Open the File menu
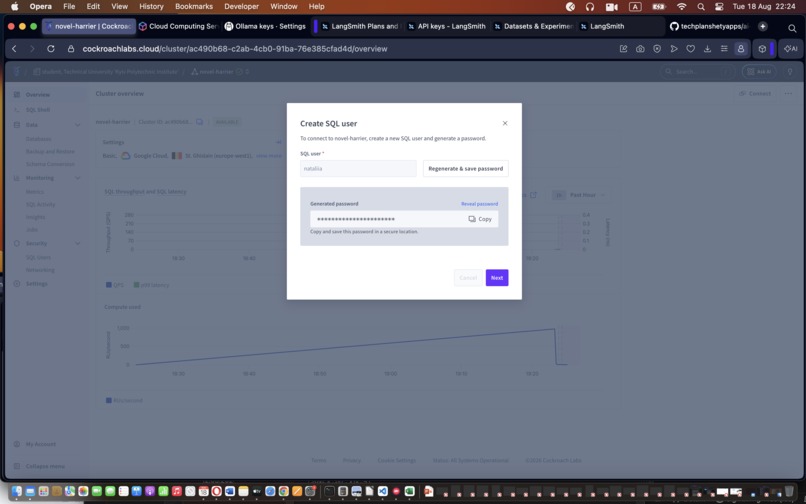806x504 pixels. [x=69, y=7]
